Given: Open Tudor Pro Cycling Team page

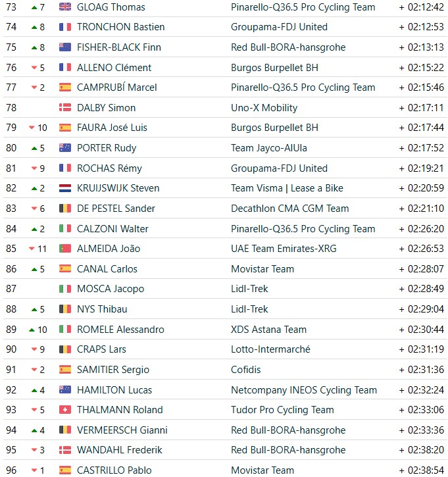Looking at the screenshot, I should click(282, 410).
